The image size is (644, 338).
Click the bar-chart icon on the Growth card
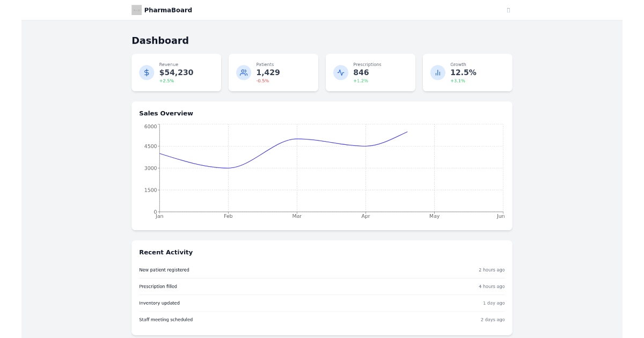(x=437, y=72)
